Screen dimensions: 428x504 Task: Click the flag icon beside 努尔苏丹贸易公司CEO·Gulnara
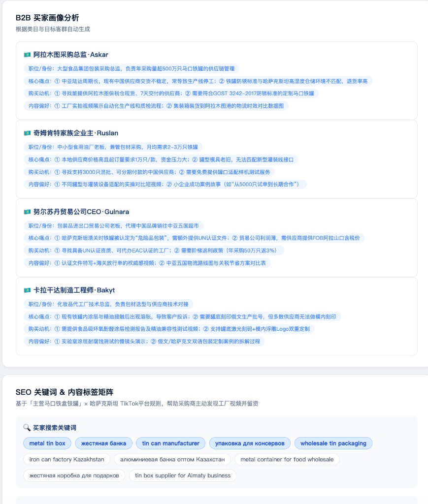click(x=27, y=212)
